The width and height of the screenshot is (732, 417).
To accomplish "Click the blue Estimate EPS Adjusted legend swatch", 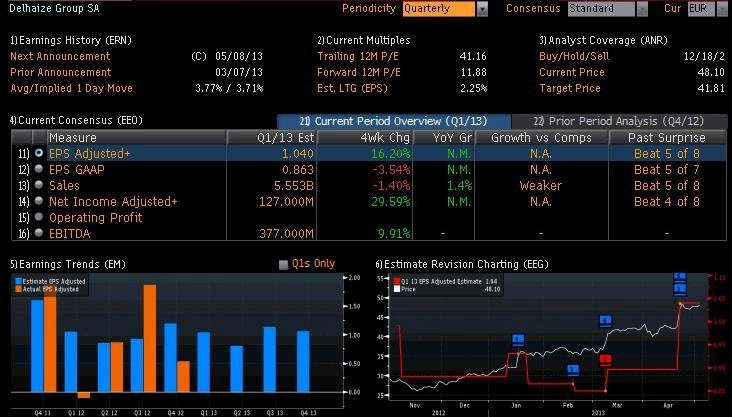I will point(19,282).
